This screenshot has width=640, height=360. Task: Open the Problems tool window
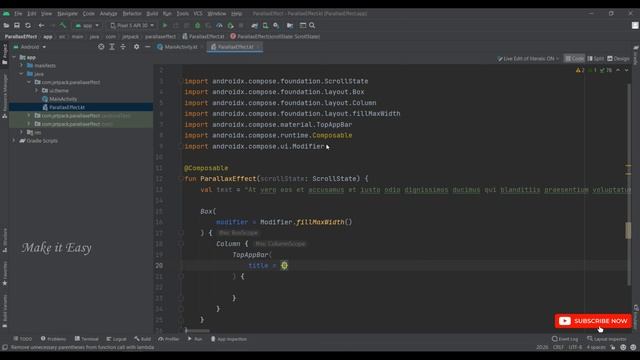[53, 339]
